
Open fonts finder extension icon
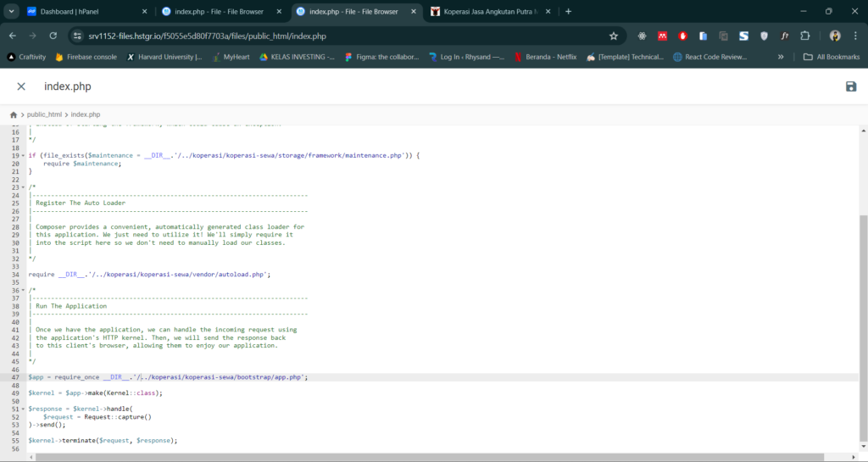[784, 36]
